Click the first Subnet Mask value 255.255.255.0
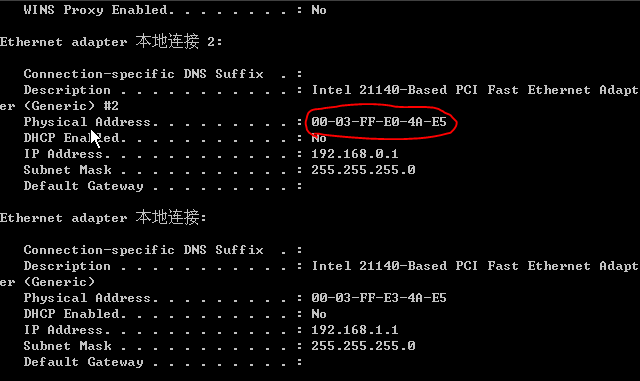Viewport: 640px width, 381px height. pos(363,170)
